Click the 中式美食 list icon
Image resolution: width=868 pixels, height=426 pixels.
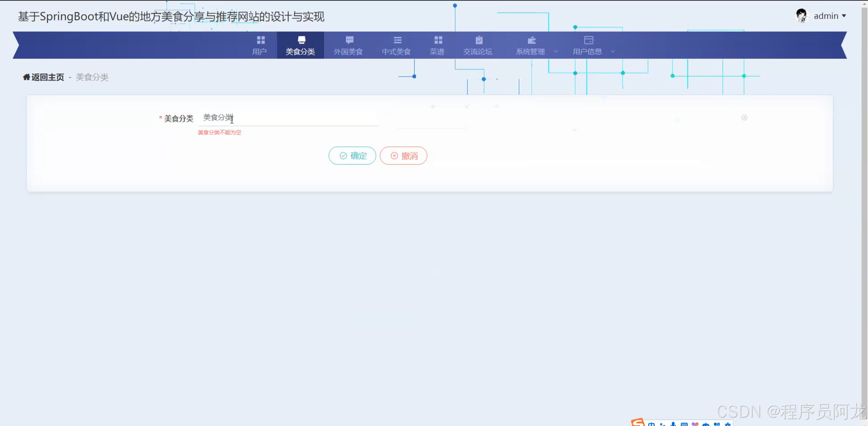click(397, 40)
